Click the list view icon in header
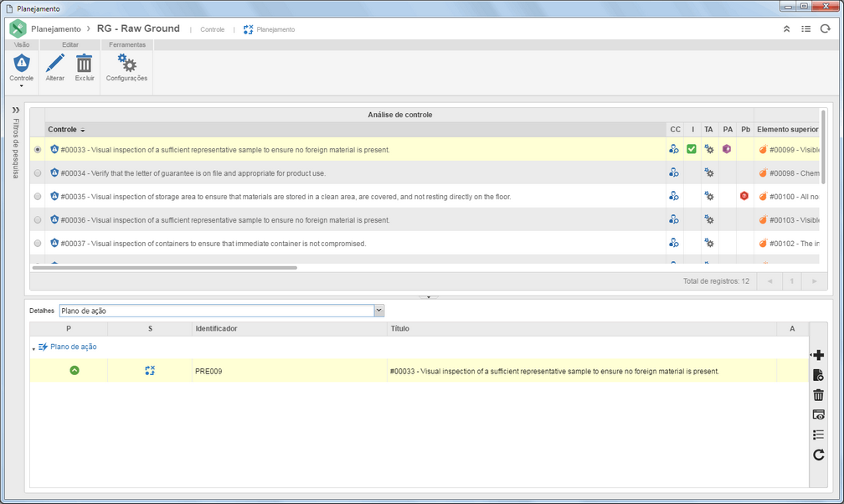This screenshot has width=844, height=504. pos(805,29)
